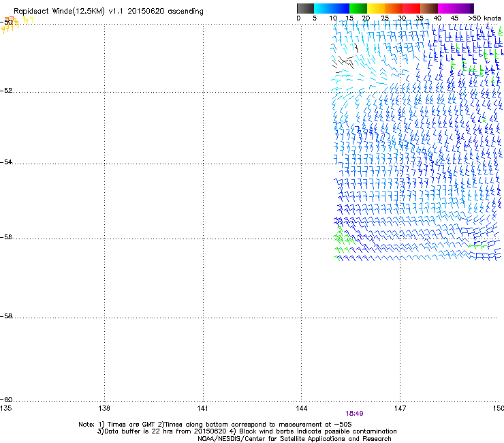Screen dimensions: 504x443
Task: Click the '>50 knots' legend label
Action: pos(484,18)
